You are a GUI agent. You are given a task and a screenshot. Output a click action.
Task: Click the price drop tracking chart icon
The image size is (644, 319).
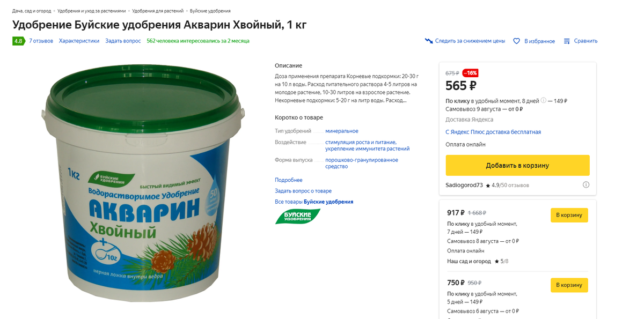coord(428,41)
